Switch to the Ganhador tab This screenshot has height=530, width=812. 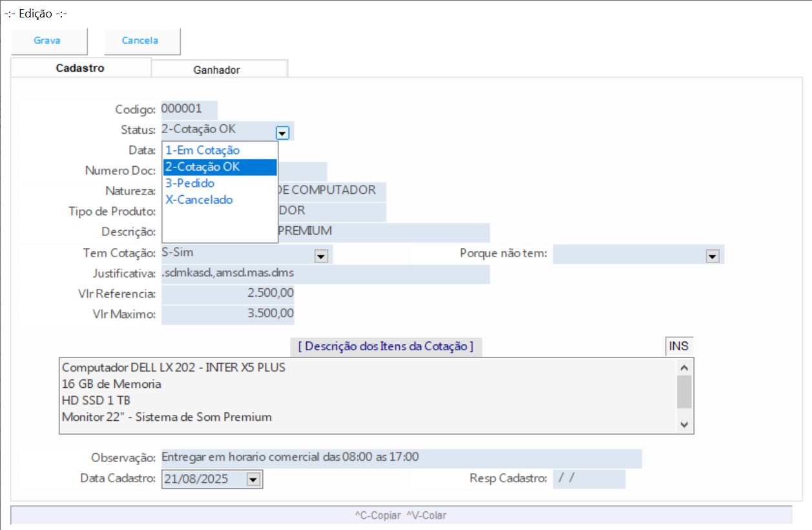coord(216,70)
